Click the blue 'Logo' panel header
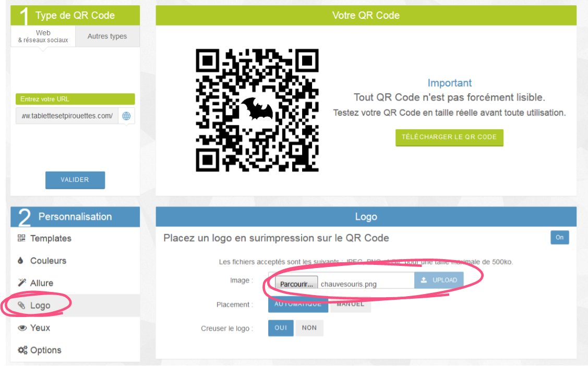This screenshot has width=588, height=366. tap(366, 216)
